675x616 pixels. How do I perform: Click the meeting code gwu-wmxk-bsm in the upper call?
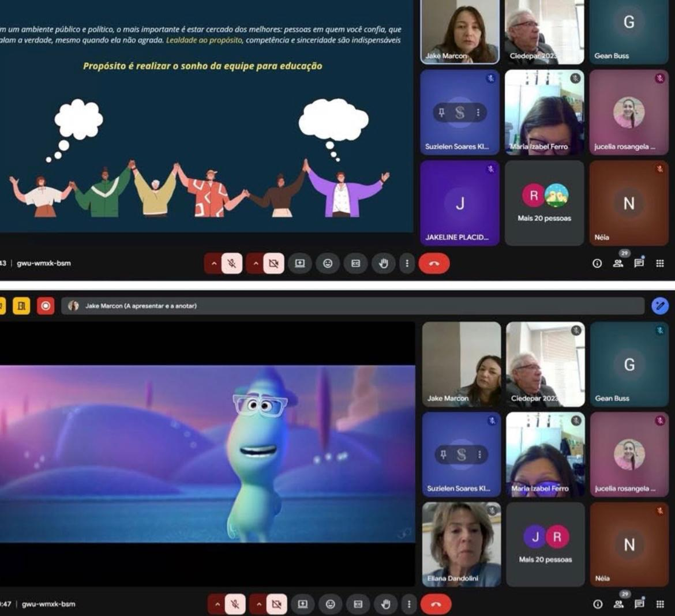(43, 263)
